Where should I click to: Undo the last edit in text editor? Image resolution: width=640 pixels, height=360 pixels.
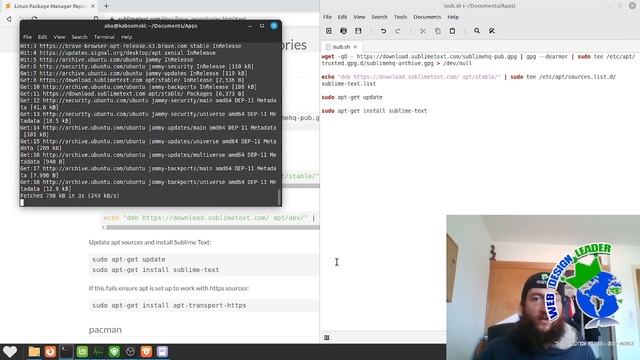coord(383,31)
